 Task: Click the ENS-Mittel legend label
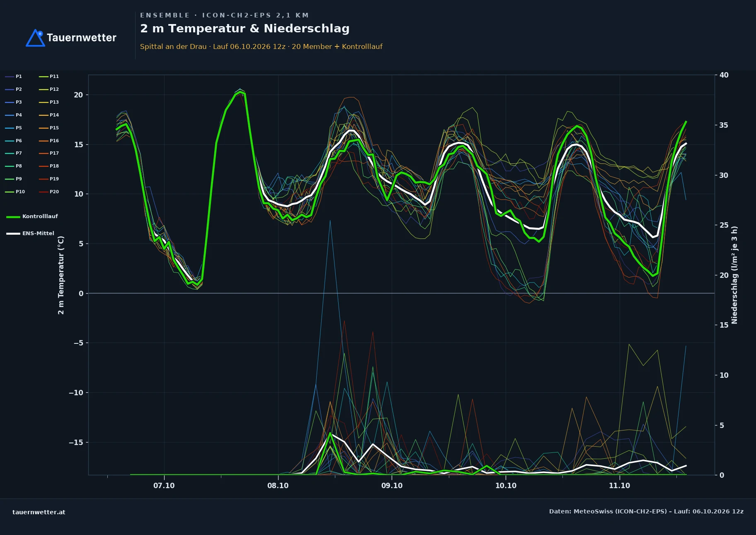[x=38, y=233]
